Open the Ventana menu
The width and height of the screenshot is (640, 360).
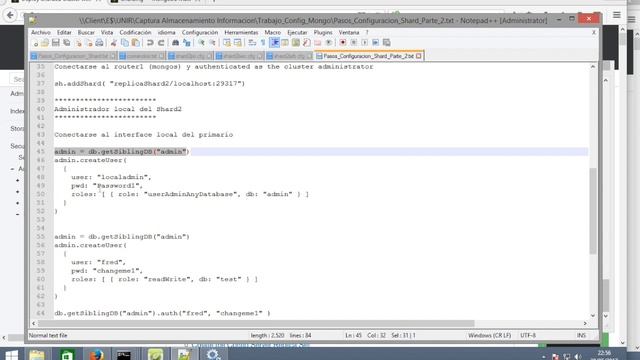click(x=349, y=32)
